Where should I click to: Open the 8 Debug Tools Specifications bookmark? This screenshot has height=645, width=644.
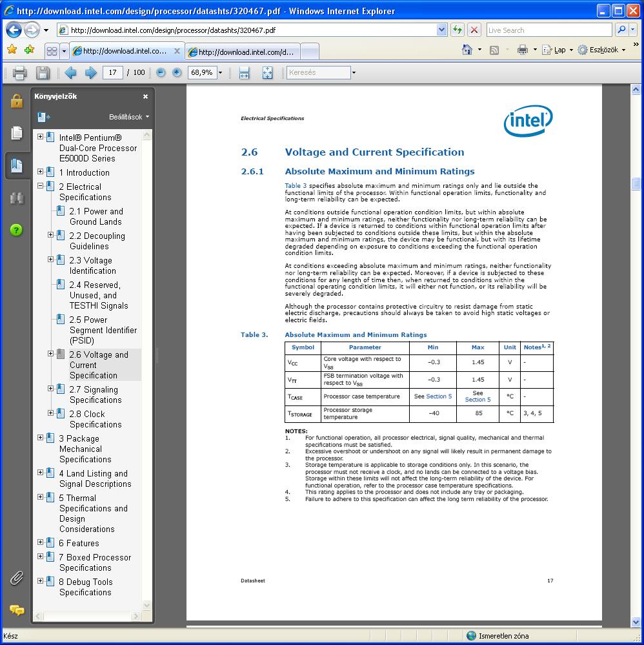86,587
